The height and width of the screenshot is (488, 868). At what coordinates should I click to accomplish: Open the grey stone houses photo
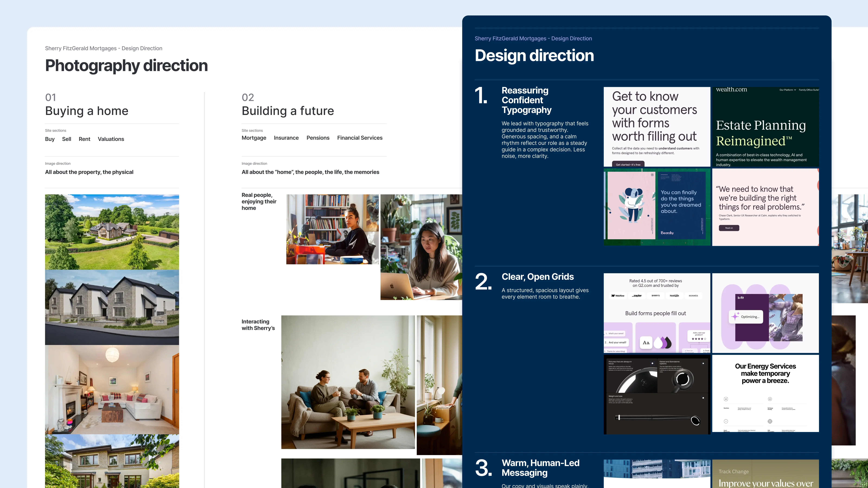(x=112, y=307)
